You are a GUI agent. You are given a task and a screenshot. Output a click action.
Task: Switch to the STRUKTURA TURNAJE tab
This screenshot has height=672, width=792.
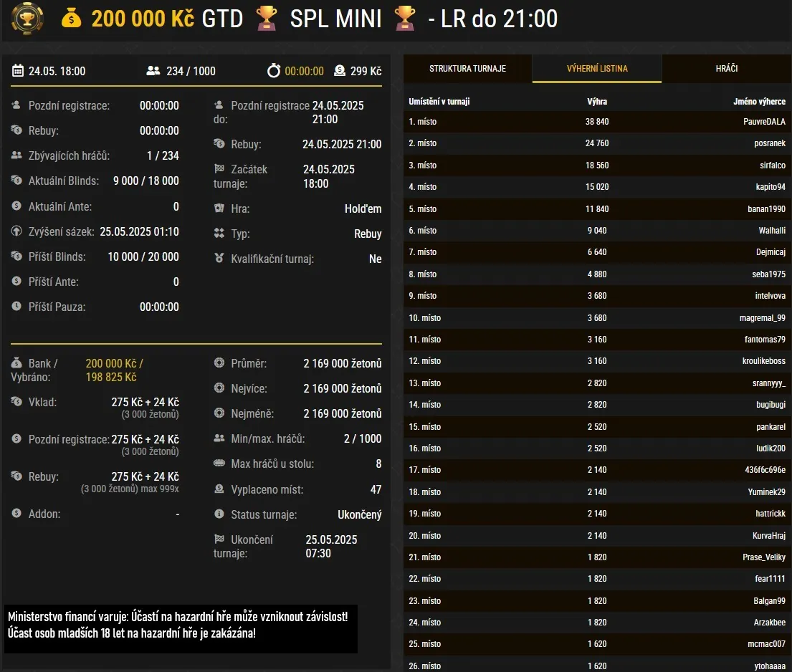click(x=467, y=68)
